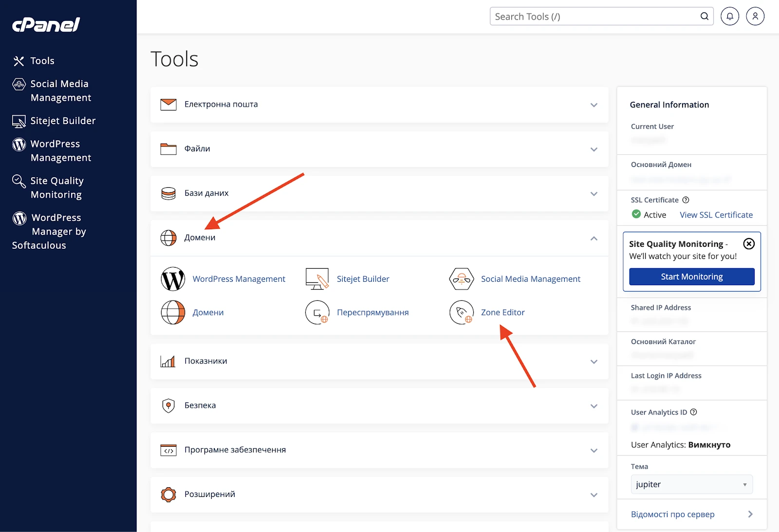Open the jupiter theme dropdown
779x532 pixels.
[x=692, y=484]
